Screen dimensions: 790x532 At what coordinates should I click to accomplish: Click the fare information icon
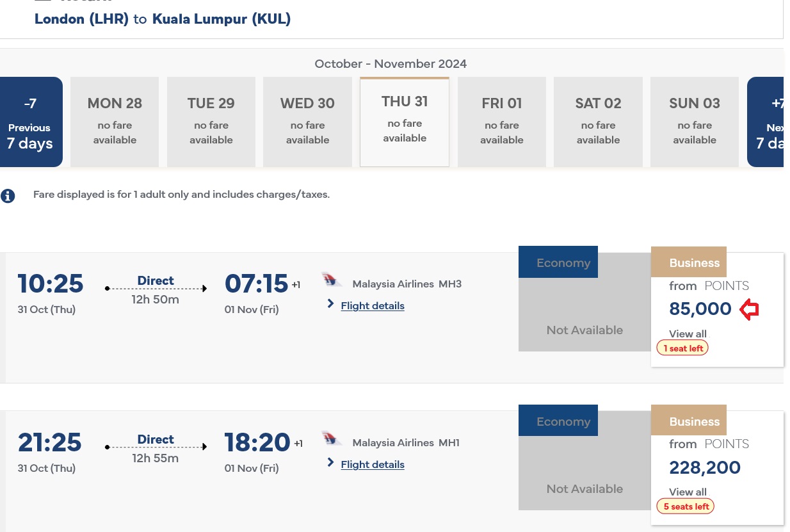8,196
